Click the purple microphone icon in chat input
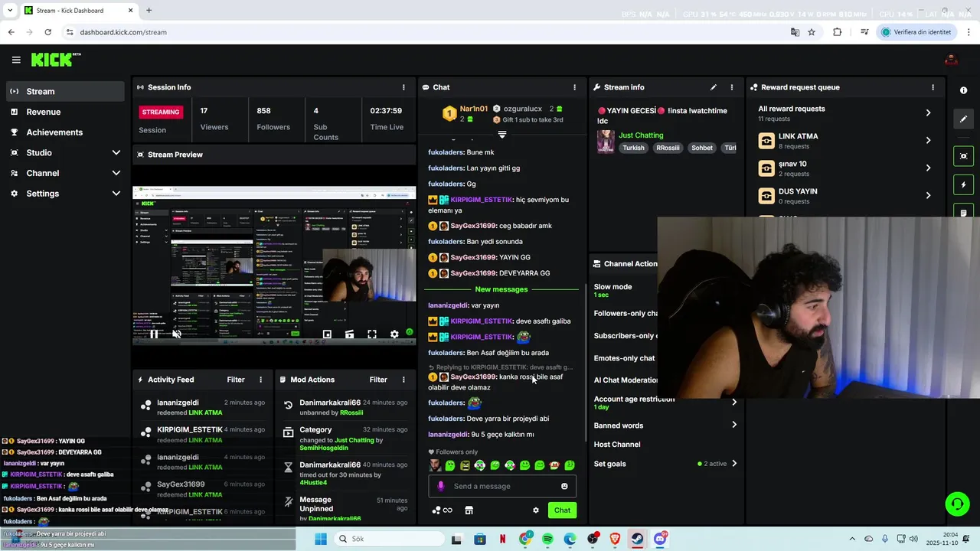Image resolution: width=980 pixels, height=551 pixels. pos(440,486)
